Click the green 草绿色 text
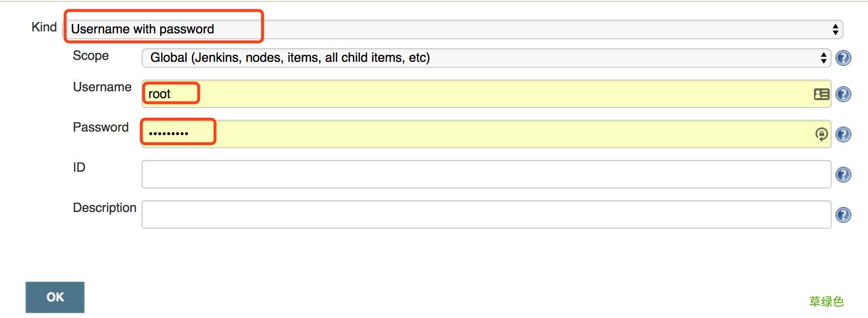This screenshot has height=318, width=868. point(826,301)
